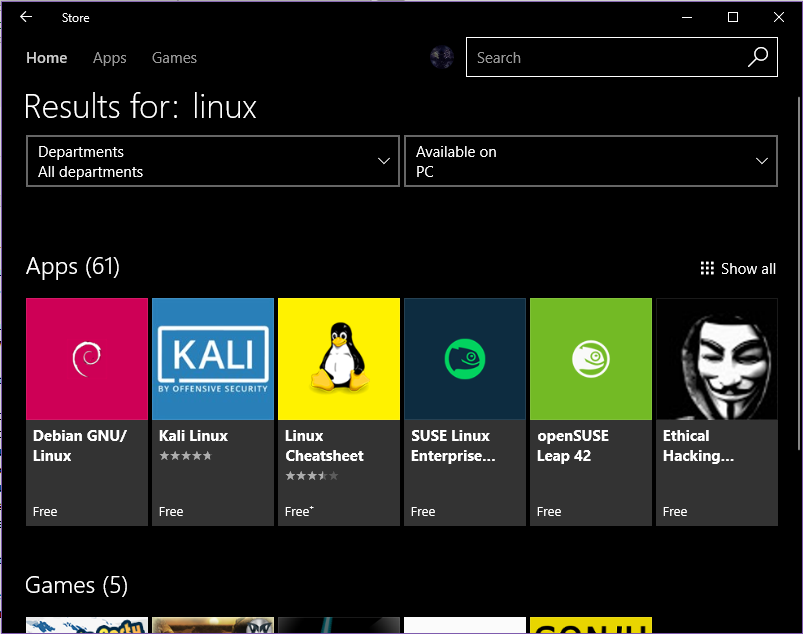
Task: Switch to the Games menu item
Action: [x=174, y=58]
